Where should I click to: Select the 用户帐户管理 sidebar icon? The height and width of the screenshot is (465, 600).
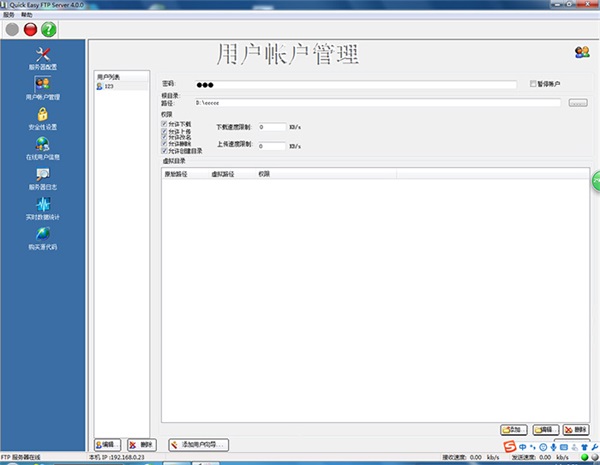click(42, 88)
